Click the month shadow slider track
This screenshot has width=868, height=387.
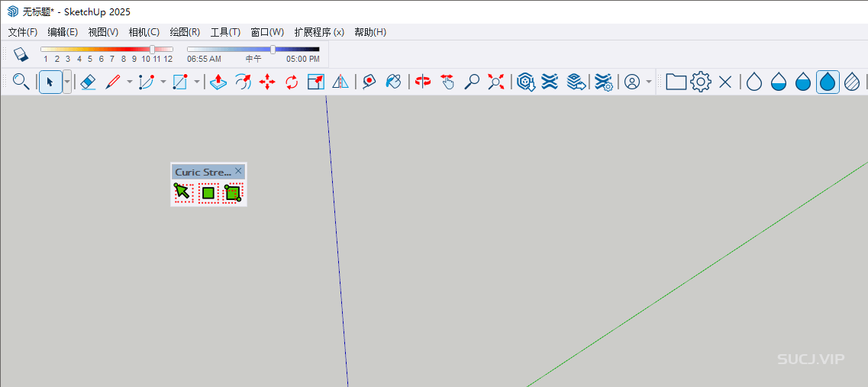click(107, 50)
